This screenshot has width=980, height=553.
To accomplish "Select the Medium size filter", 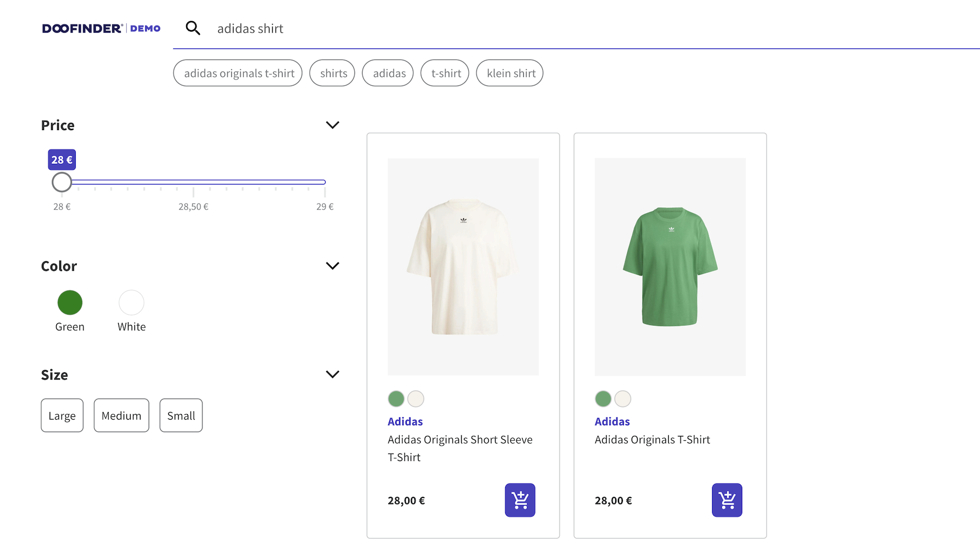I will tap(121, 415).
